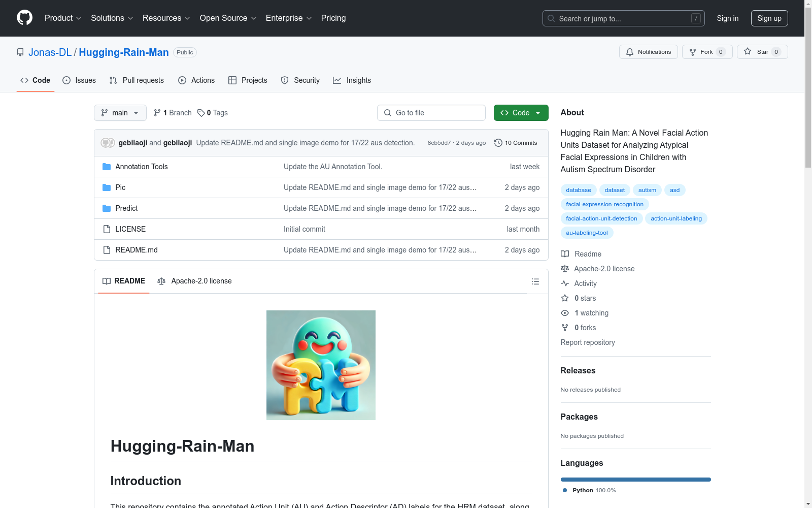Expand the Product menu
Viewport: 812px width, 508px height.
(63, 18)
